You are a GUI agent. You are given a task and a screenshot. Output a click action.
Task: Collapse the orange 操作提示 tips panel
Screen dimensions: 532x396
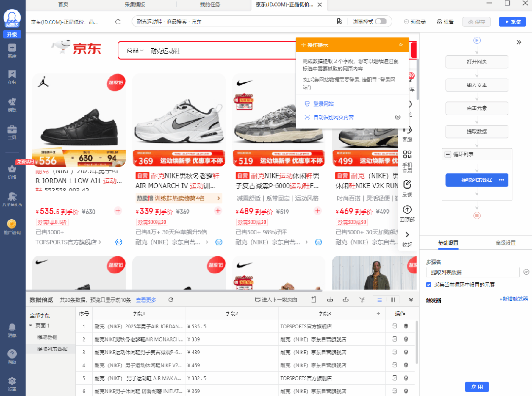[x=401, y=45]
